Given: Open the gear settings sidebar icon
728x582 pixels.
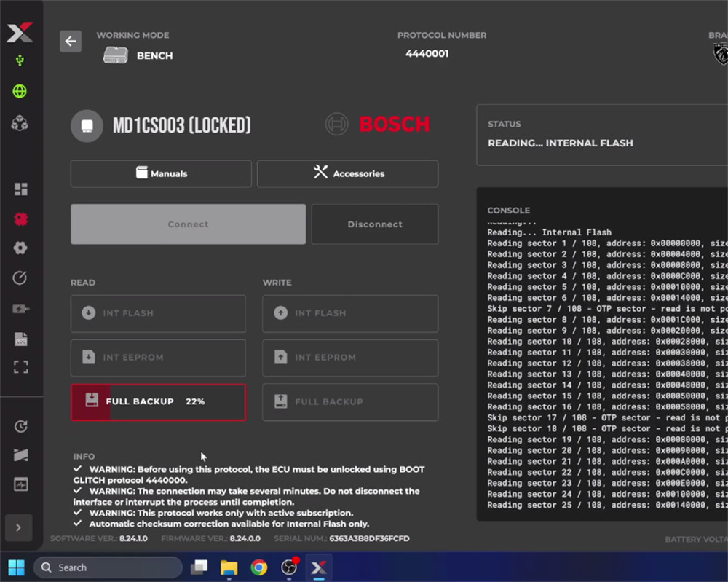Looking at the screenshot, I should (x=20, y=248).
